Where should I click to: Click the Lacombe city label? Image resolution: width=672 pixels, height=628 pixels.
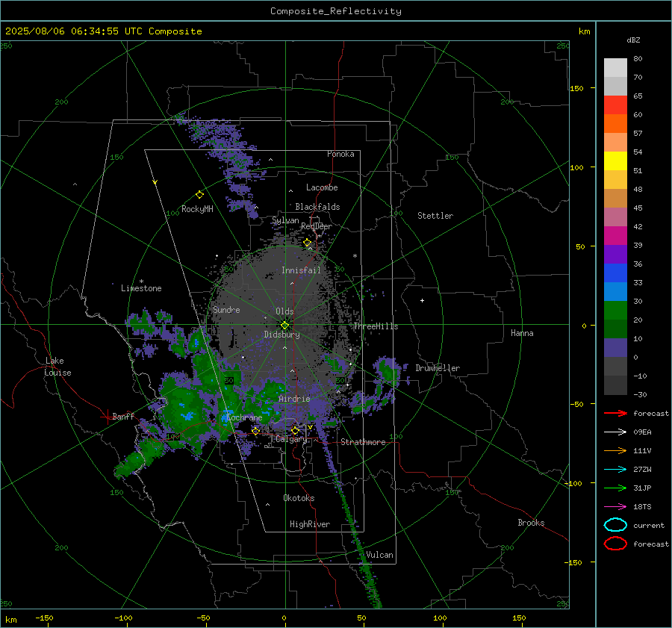322,187
